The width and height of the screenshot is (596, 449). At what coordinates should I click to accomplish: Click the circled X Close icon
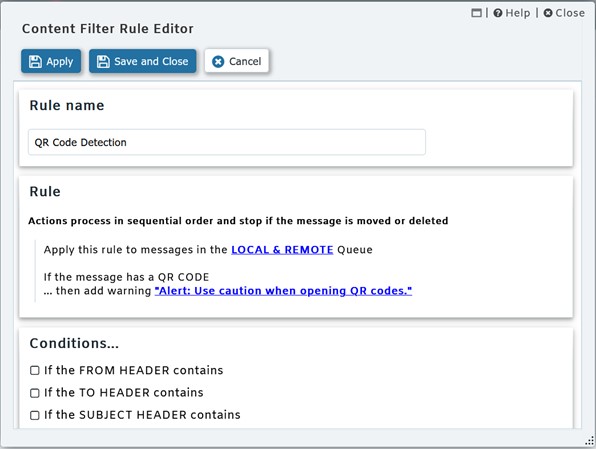tap(548, 13)
